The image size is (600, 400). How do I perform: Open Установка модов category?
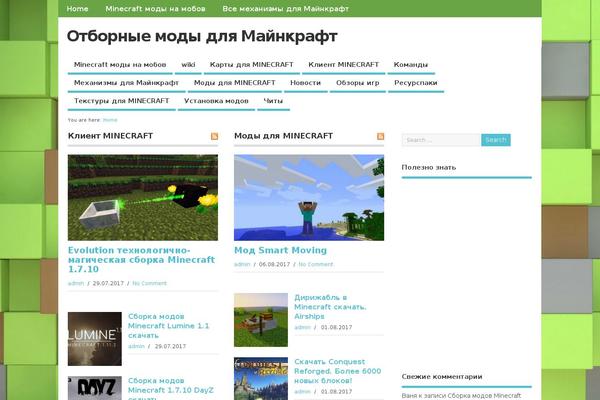[x=216, y=101]
